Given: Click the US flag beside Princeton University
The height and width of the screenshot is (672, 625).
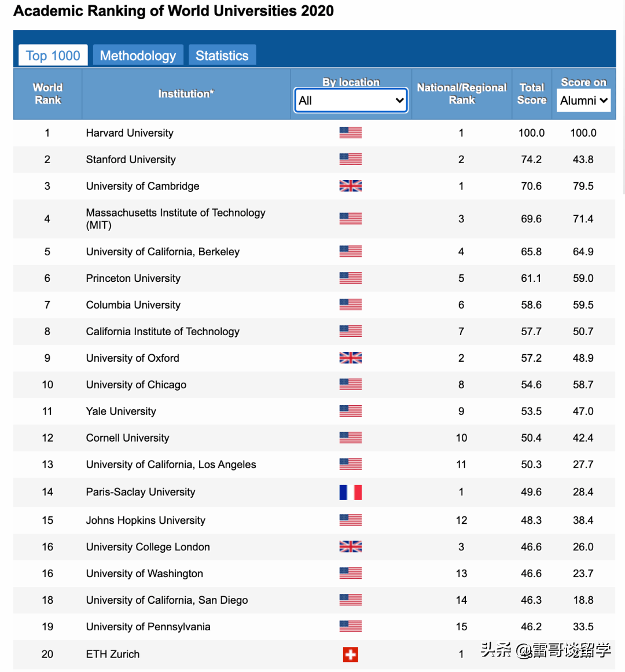Looking at the screenshot, I should 351,278.
